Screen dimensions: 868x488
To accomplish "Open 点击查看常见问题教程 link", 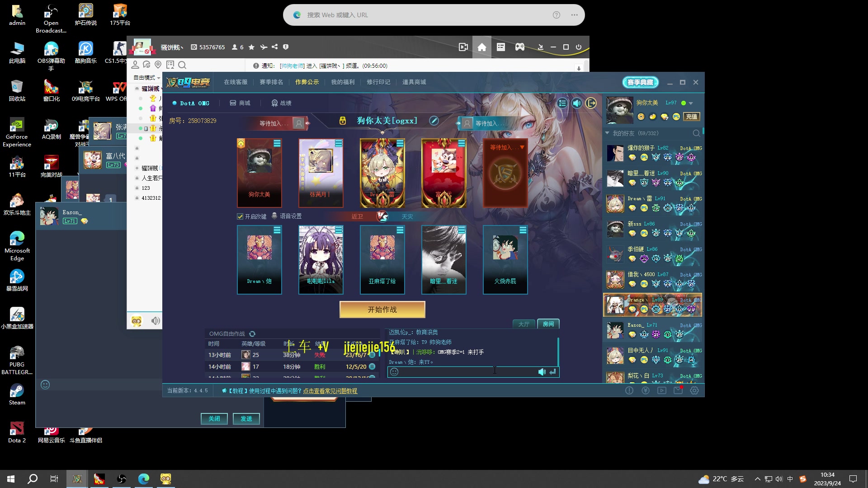I will pyautogui.click(x=330, y=391).
